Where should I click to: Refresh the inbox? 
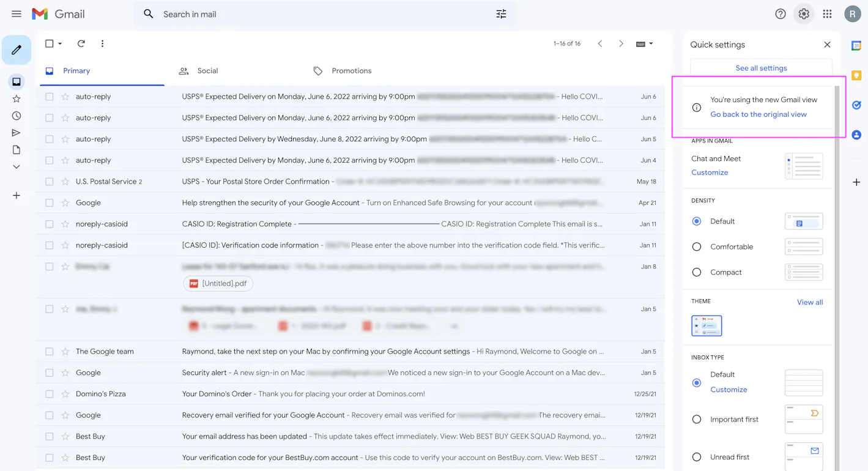(x=81, y=43)
